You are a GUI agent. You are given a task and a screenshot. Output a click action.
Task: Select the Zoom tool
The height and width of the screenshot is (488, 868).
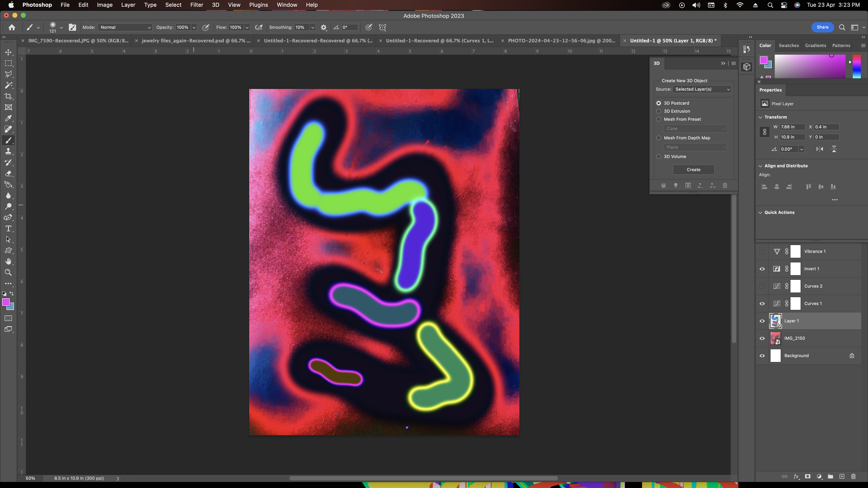(8, 272)
